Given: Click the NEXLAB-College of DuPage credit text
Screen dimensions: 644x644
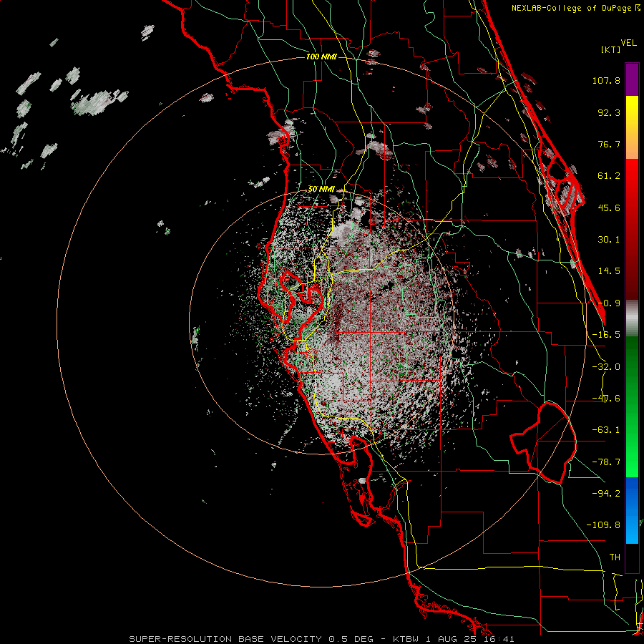Looking at the screenshot, I should 575,8.
